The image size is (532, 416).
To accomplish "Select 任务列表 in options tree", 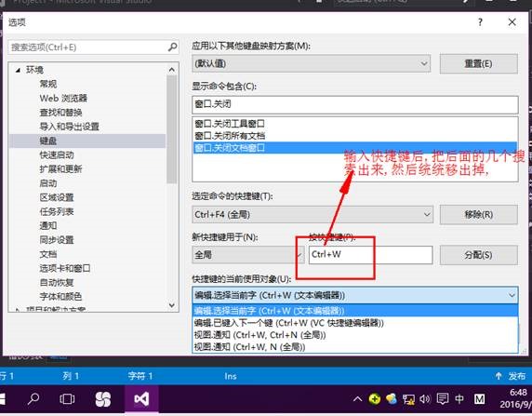I will (x=57, y=211).
